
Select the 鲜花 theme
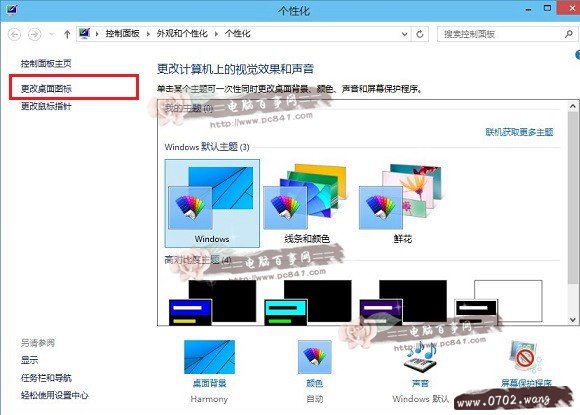point(402,203)
